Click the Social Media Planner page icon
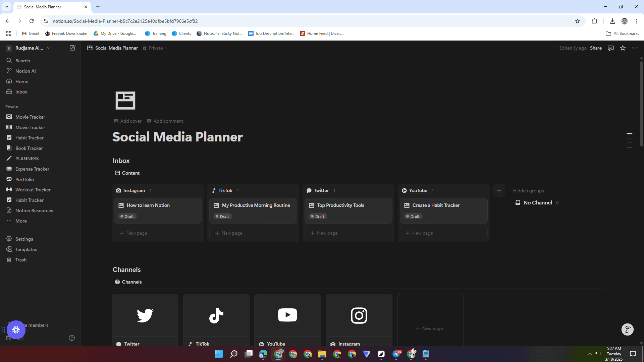Screen dimensions: 644x362 tap(125, 100)
